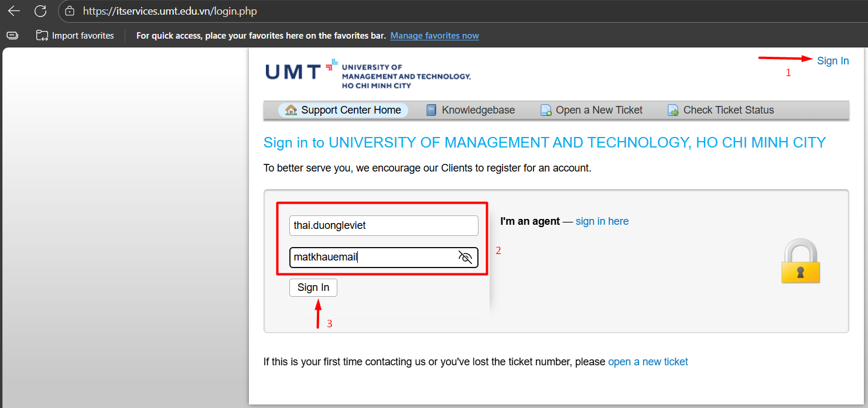868x408 pixels.
Task: Click the Check Ticket Status icon
Action: point(673,110)
